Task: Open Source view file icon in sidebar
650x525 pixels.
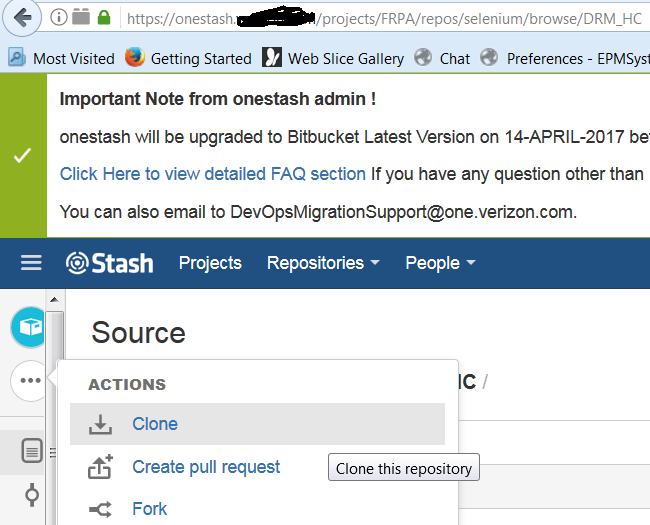Action: click(32, 450)
